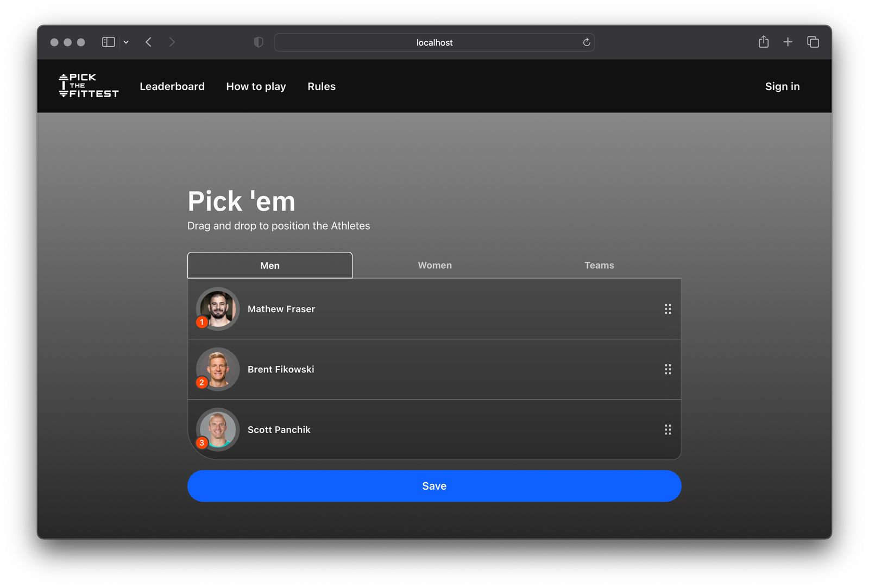This screenshot has width=869, height=588.
Task: Reload the page with refresh icon
Action: coord(587,42)
